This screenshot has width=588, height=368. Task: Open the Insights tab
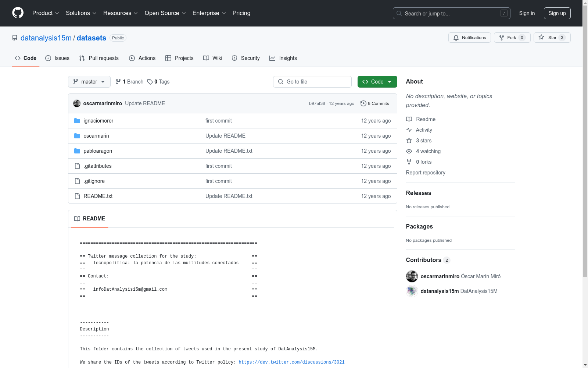coord(283,58)
